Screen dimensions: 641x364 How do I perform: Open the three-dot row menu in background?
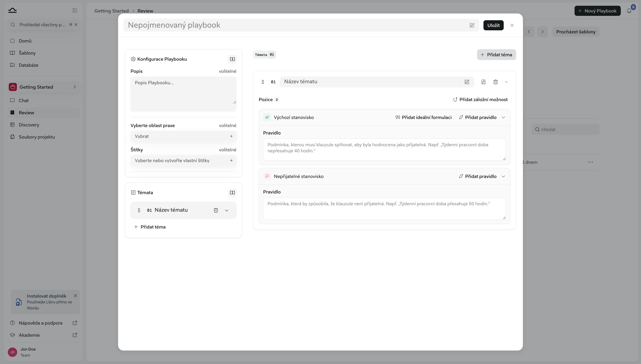click(590, 162)
